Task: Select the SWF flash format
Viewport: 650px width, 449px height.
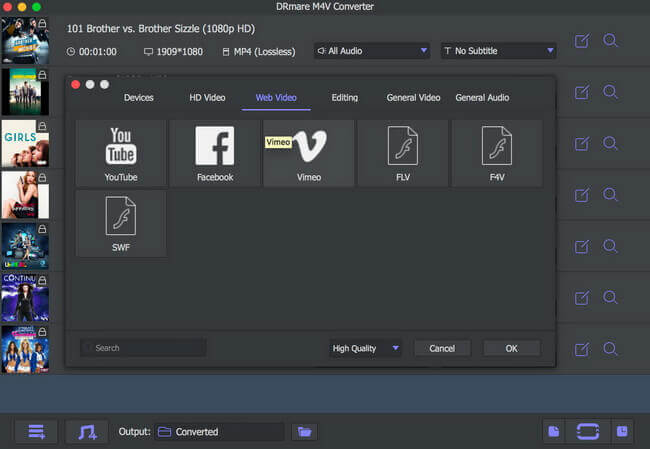Action: (121, 224)
